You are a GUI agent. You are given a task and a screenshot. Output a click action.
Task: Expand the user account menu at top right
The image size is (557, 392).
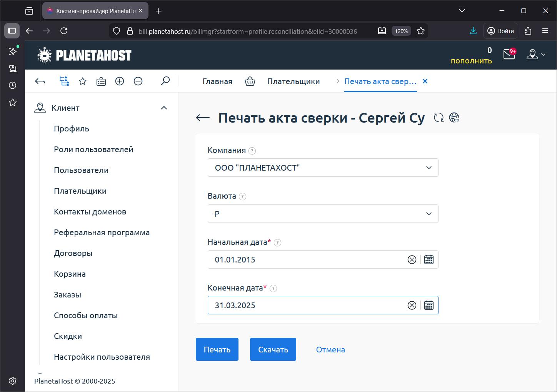(x=536, y=55)
